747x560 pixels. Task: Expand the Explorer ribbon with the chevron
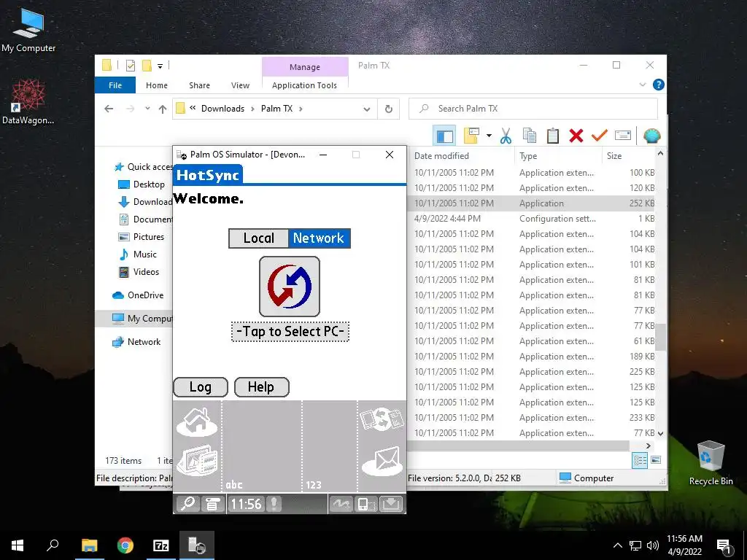[x=643, y=85]
